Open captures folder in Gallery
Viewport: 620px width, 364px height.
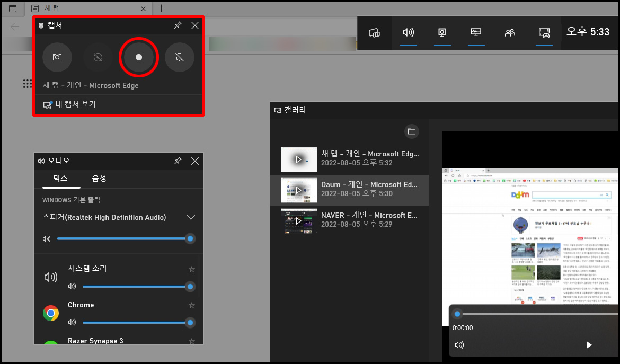tap(412, 131)
